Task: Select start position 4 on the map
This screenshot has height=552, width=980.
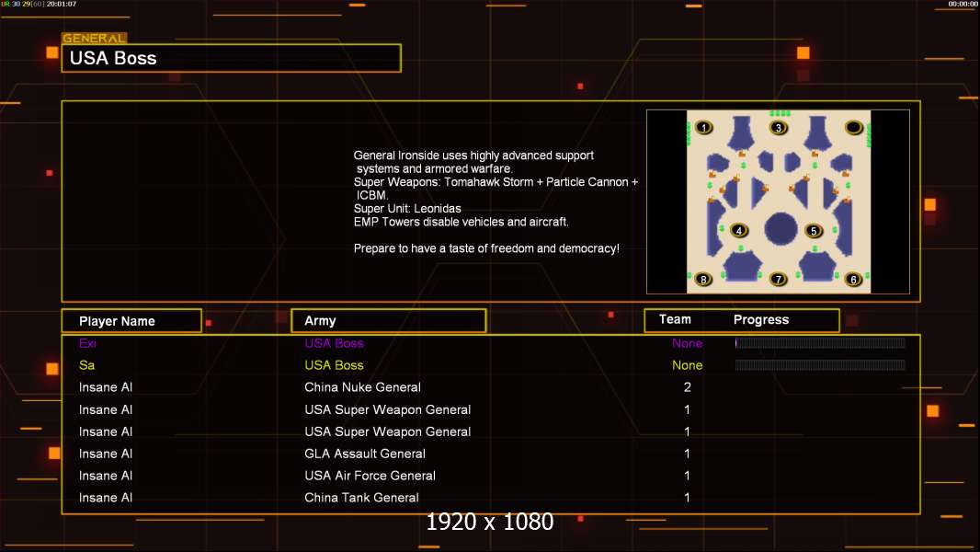Action: 739,230
